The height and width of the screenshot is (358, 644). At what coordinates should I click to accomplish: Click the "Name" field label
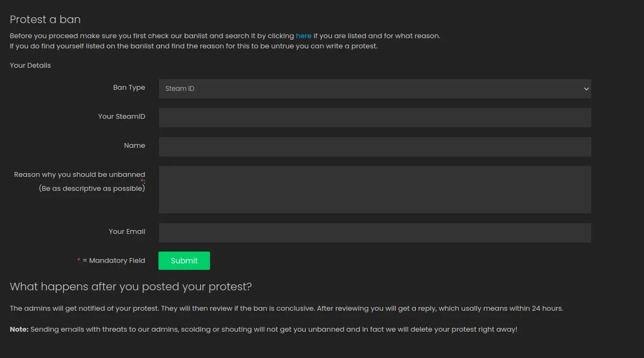(x=134, y=146)
